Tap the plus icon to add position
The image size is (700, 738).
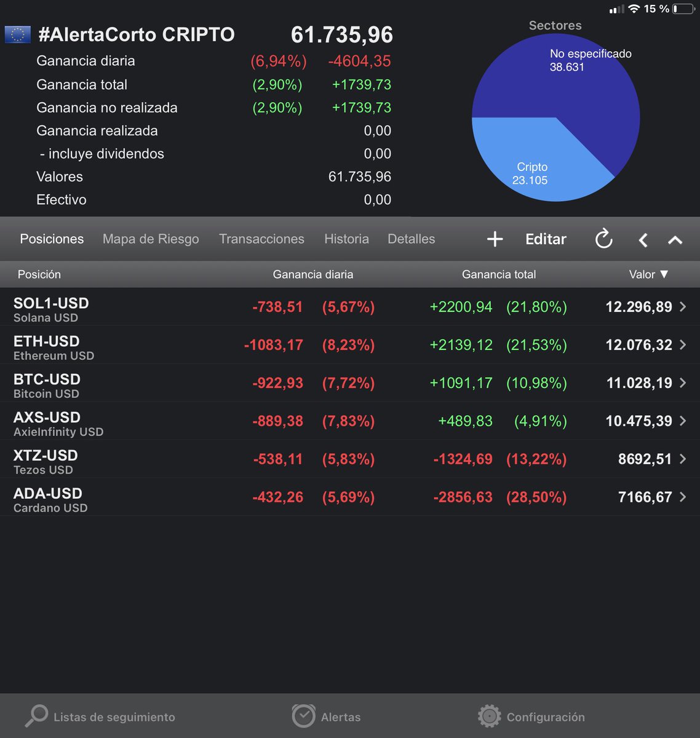[x=495, y=239]
